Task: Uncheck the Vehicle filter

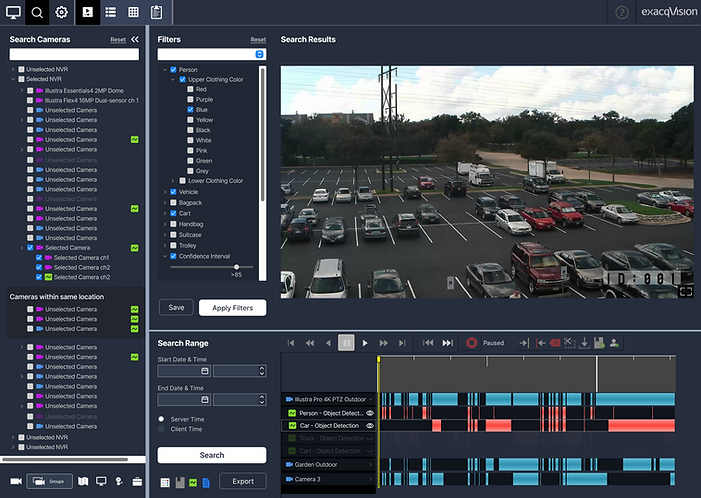Action: click(x=173, y=192)
